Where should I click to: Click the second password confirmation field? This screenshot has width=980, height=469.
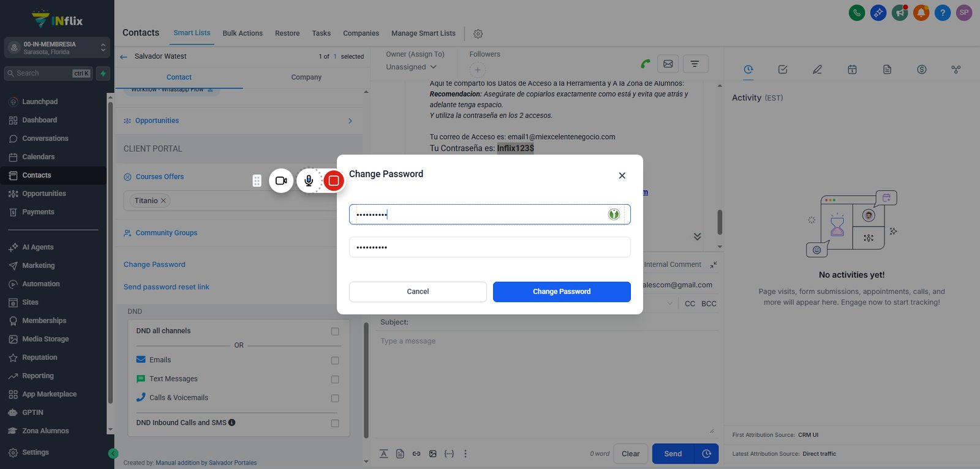pyautogui.click(x=489, y=247)
